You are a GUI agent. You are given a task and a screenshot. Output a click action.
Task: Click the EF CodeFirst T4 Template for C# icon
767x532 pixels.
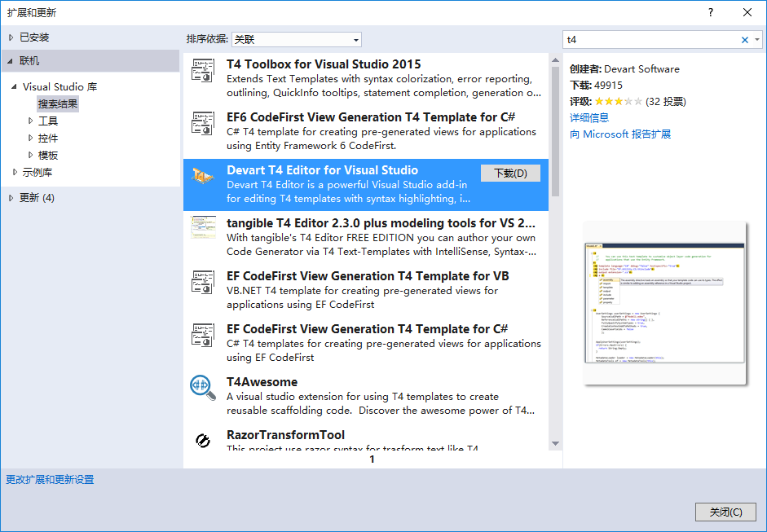pyautogui.click(x=202, y=335)
